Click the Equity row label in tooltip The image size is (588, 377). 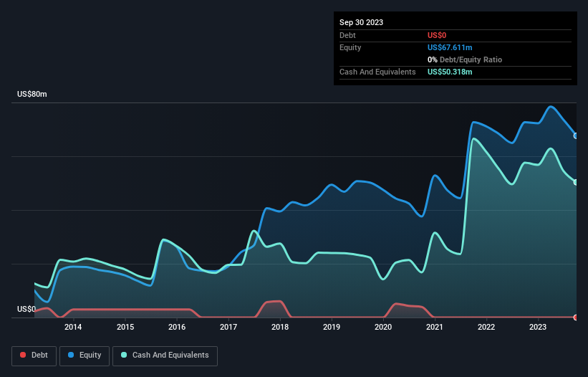[x=350, y=47]
